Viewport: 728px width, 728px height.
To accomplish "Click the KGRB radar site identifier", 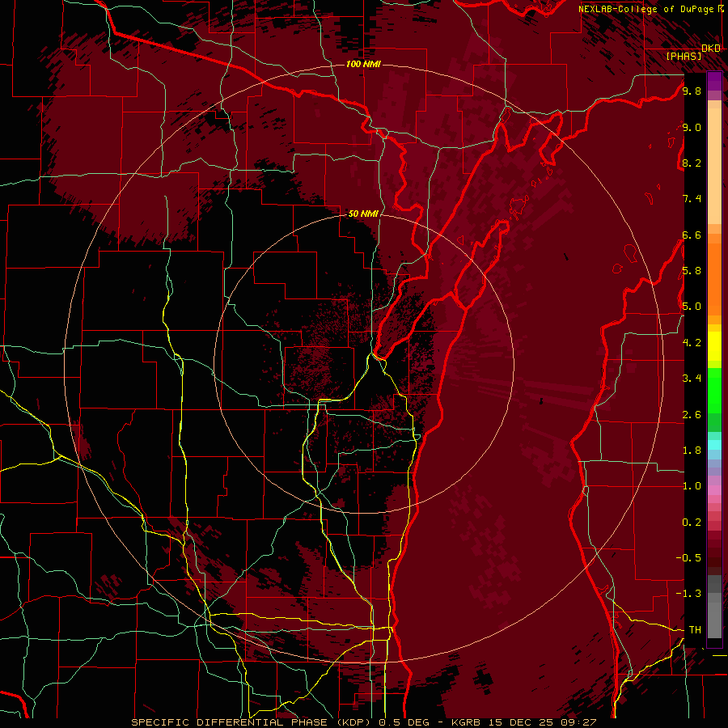I will (467, 722).
